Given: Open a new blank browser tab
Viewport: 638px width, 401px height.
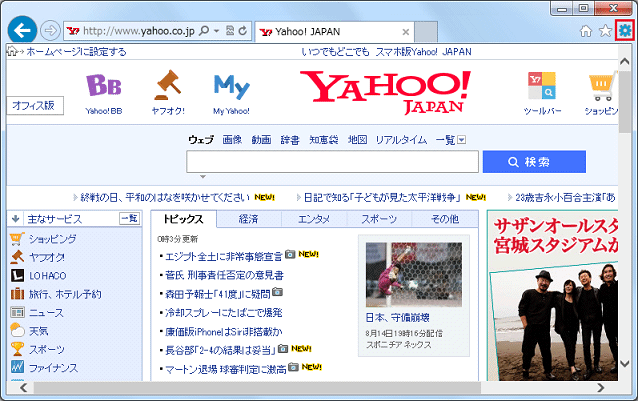Looking at the screenshot, I should tap(426, 32).
